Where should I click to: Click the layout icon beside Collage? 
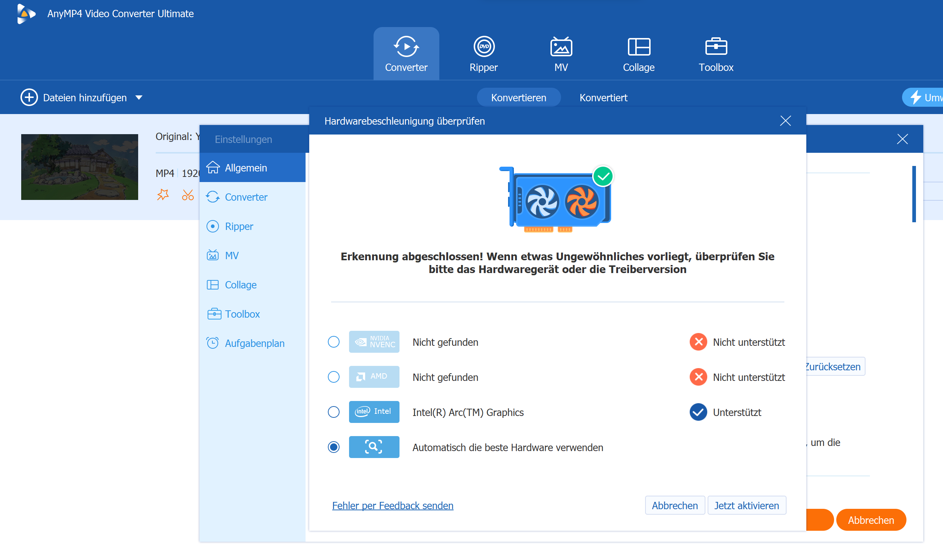pyautogui.click(x=213, y=284)
